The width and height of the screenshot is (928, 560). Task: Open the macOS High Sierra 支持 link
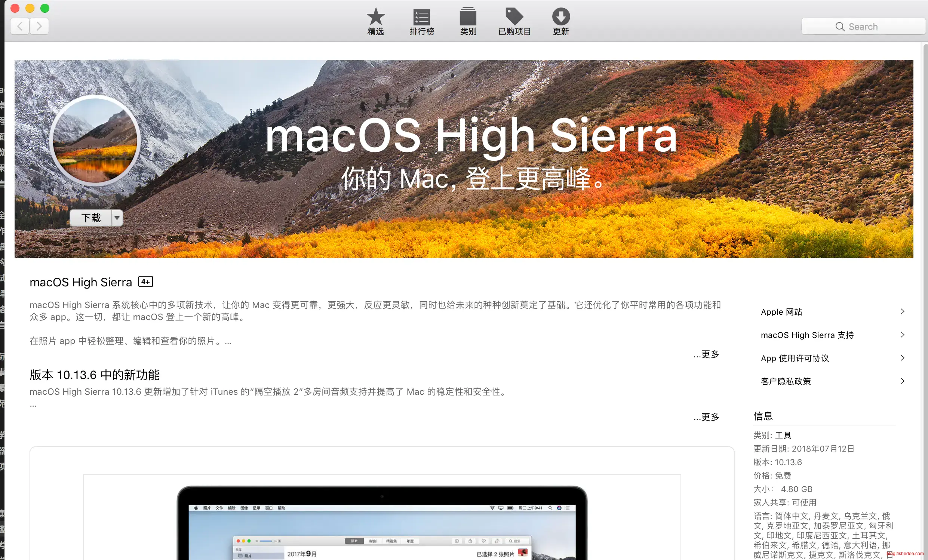[807, 335]
